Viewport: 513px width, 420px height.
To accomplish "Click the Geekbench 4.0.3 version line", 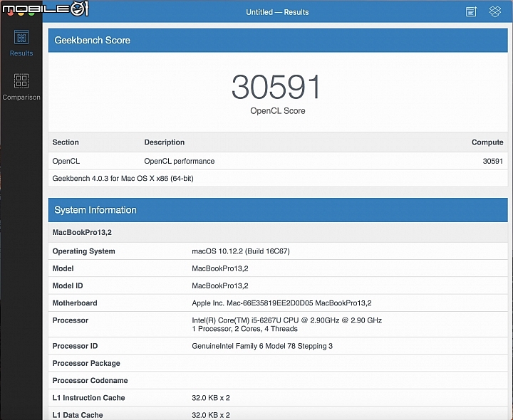I will point(123,179).
